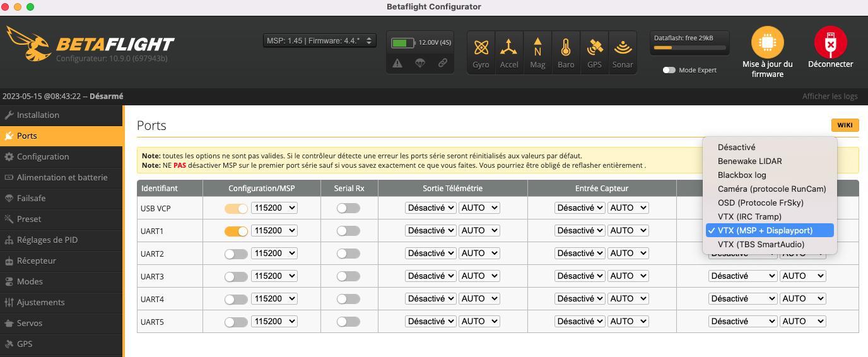868x357 pixels.
Task: Enable Serial Rx on UART2
Action: 348,254
